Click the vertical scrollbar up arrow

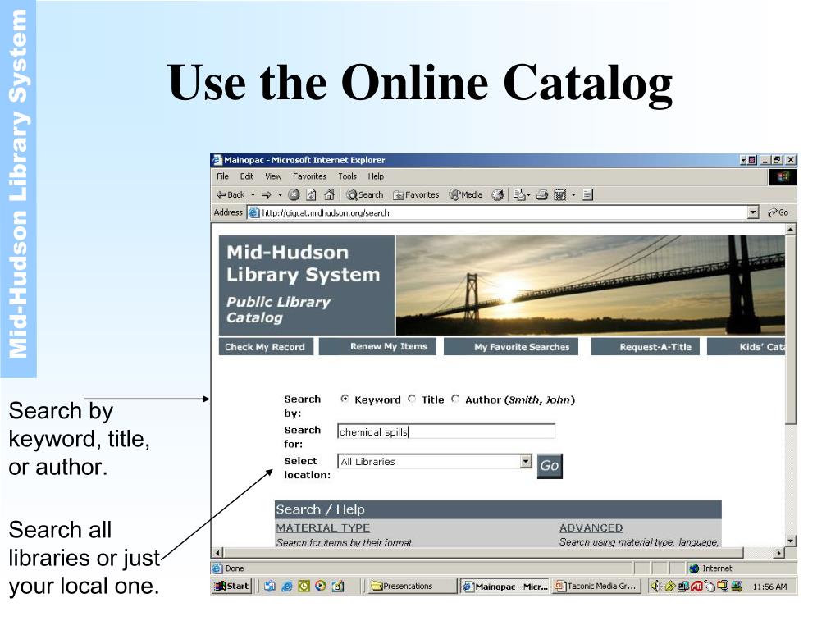point(790,230)
